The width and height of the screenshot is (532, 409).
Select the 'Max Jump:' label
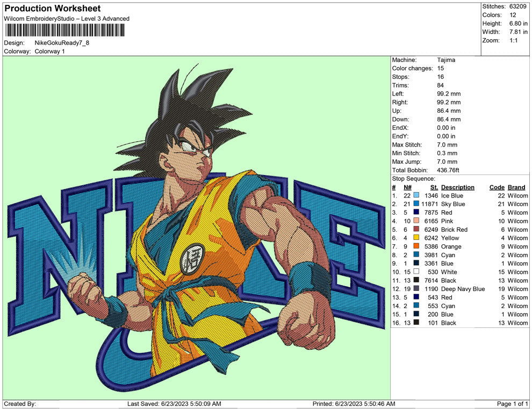tap(407, 162)
